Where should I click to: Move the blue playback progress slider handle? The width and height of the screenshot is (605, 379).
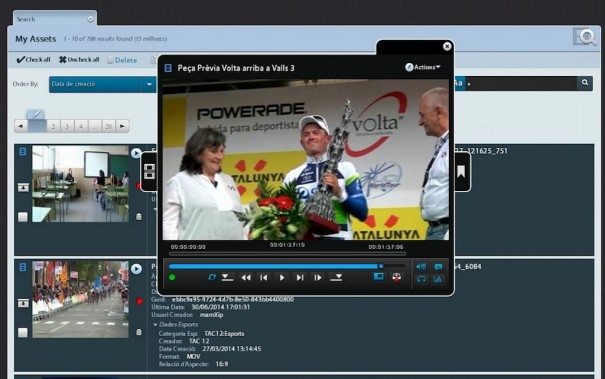381,266
